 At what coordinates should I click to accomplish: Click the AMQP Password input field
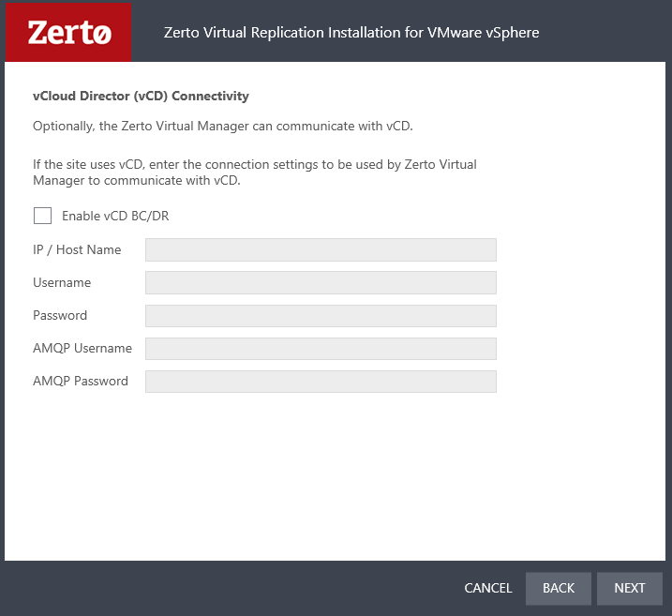(321, 381)
